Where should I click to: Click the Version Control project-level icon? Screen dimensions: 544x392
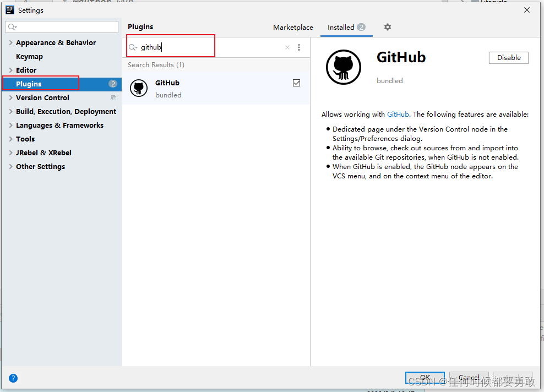[x=113, y=98]
